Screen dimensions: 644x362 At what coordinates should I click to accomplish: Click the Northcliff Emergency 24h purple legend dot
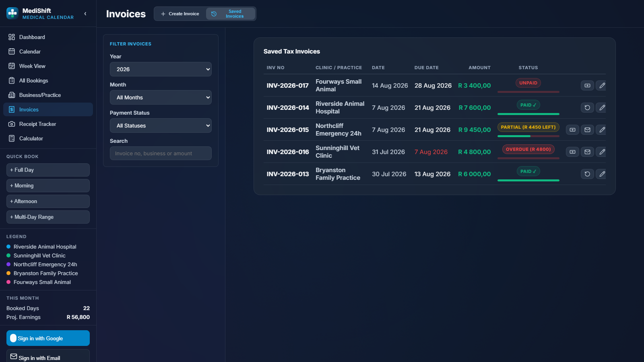(x=8, y=264)
